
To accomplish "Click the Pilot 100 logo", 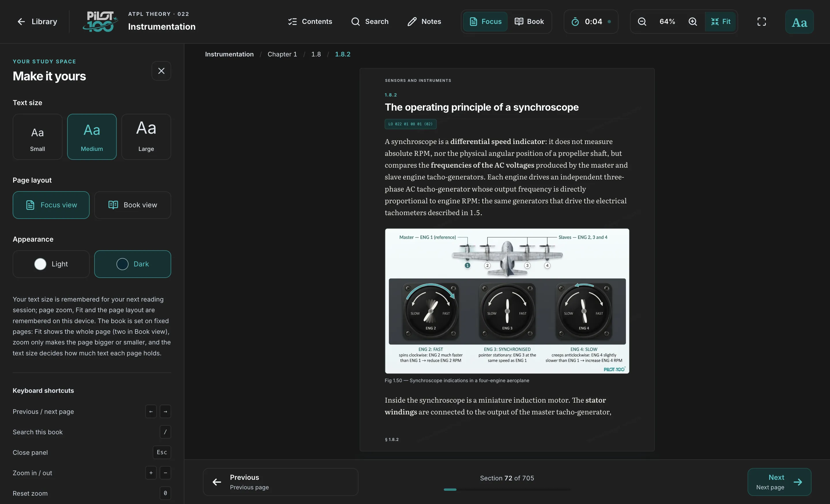I will coord(100,22).
